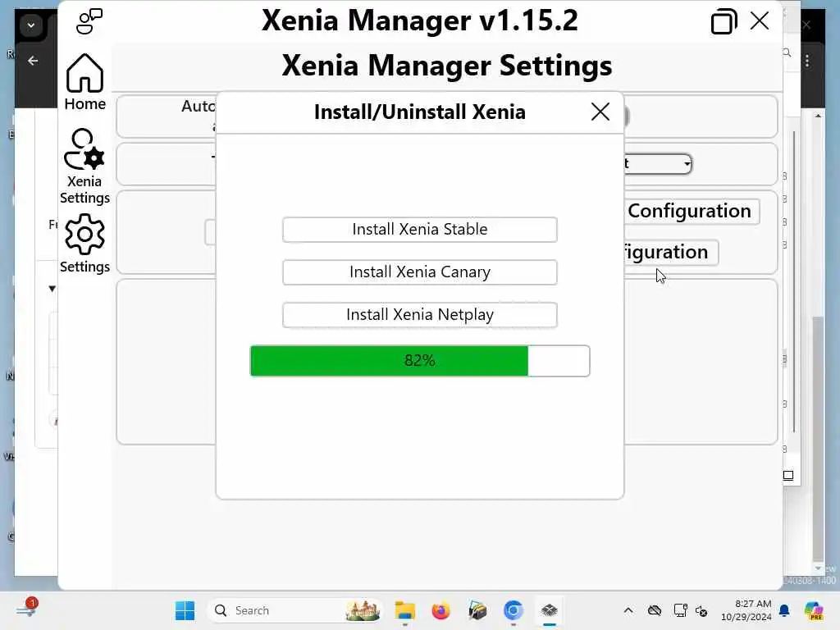
Task: Click the back arrow in background window
Action: 33,61
